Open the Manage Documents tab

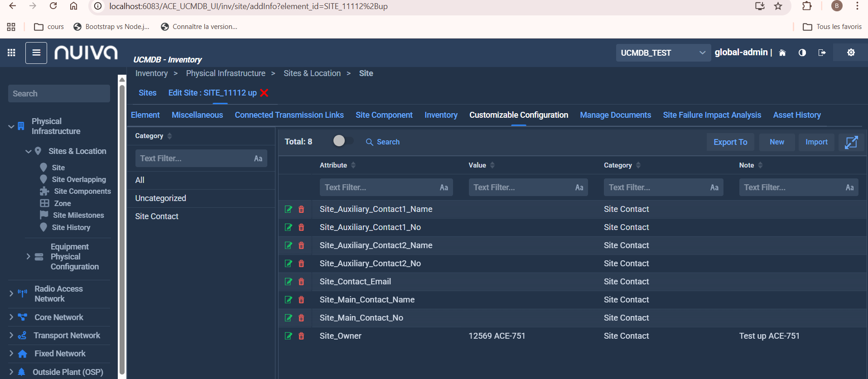tap(615, 115)
